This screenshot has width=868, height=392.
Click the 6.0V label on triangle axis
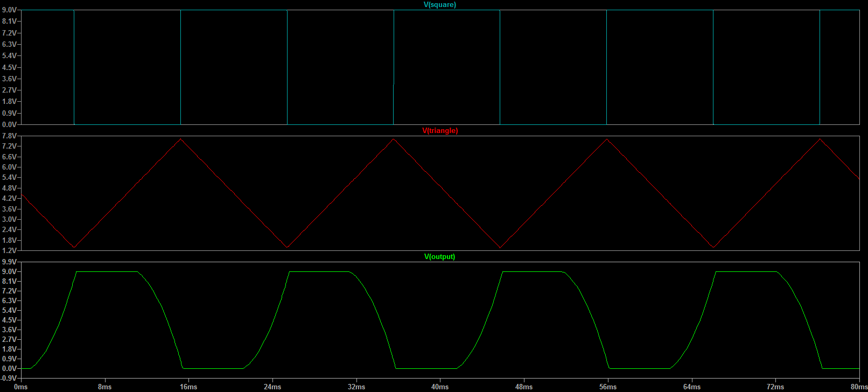[x=9, y=167]
